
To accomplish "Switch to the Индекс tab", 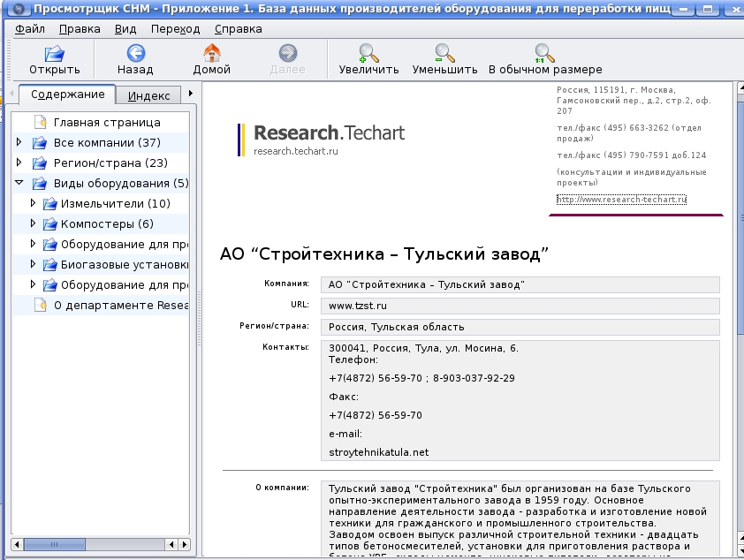I will click(x=148, y=95).
